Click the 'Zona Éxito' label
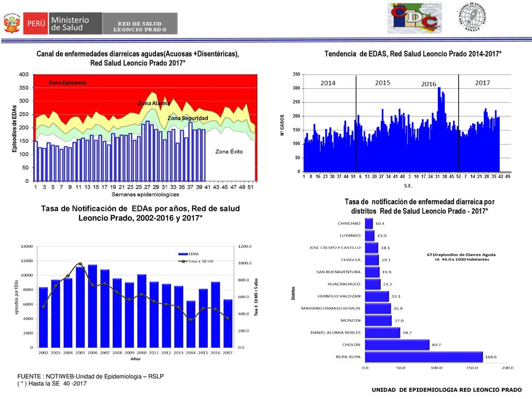 229,152
